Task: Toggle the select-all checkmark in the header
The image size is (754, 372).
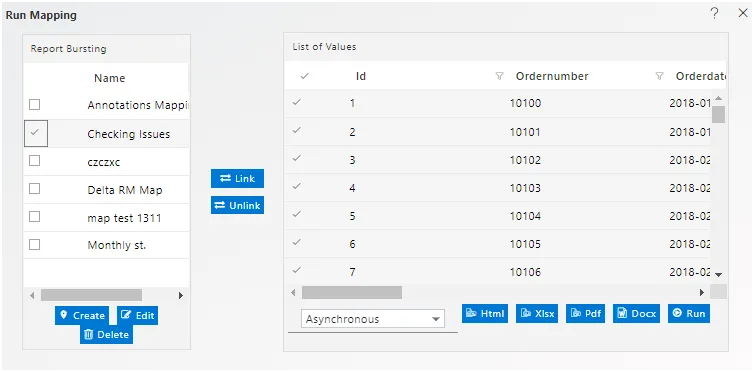Action: 304,76
